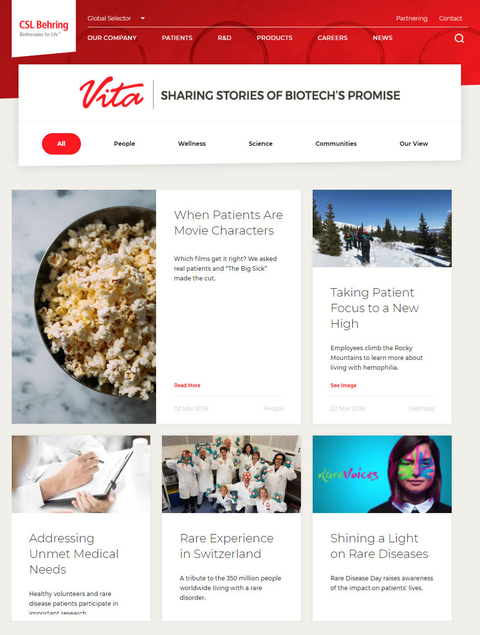Filter stories by Science

260,144
